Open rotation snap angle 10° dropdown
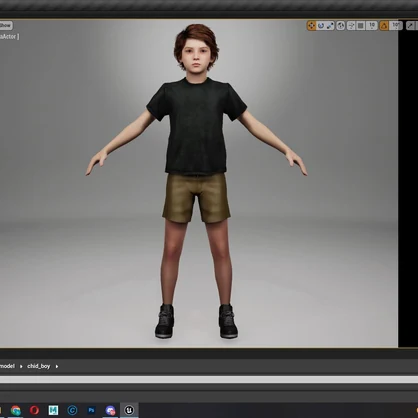 click(x=396, y=25)
